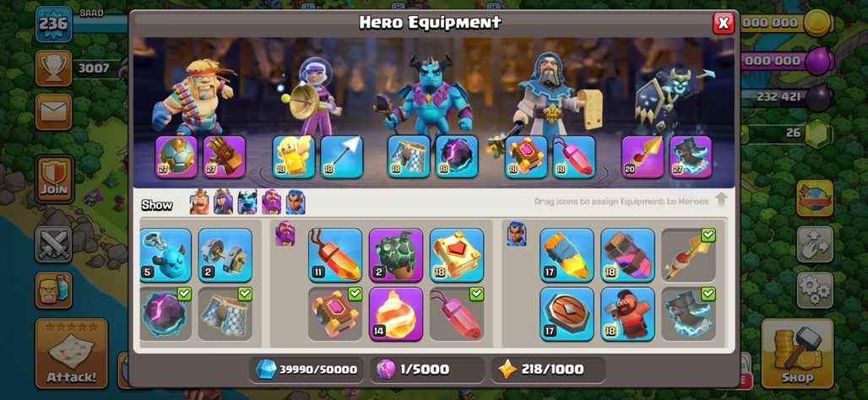Image resolution: width=868 pixels, height=400 pixels.
Task: Select the Fireball equipment level 14
Action: (x=396, y=314)
